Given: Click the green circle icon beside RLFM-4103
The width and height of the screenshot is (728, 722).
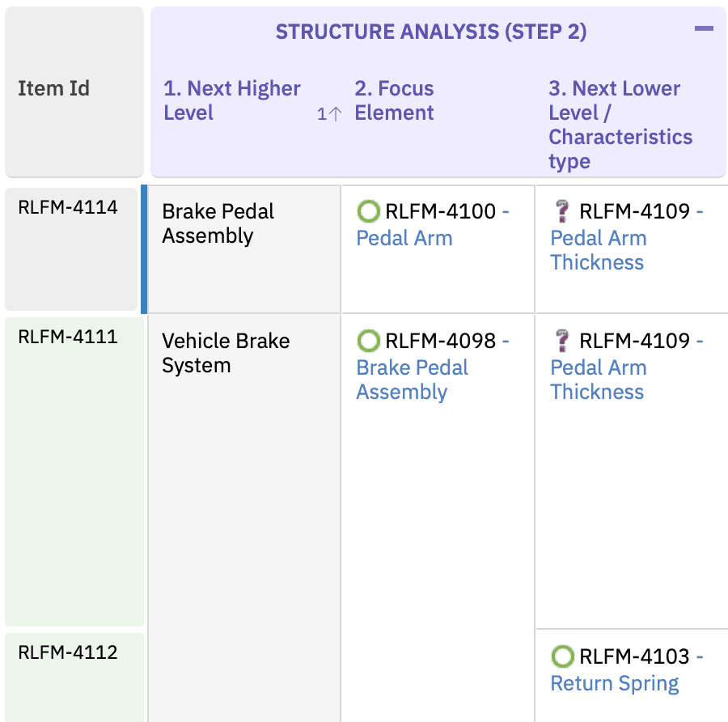Looking at the screenshot, I should coord(563,656).
